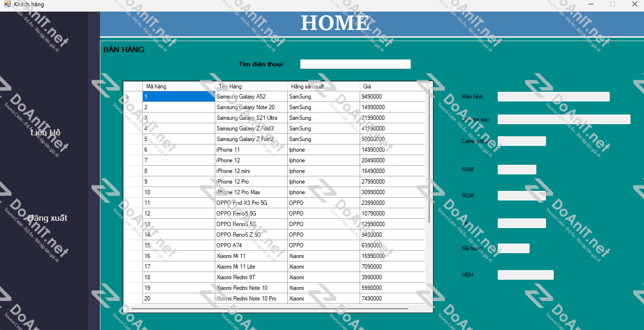Click the Đăng xuất sidebar button
Image resolution: width=644 pixels, height=330 pixels.
[x=47, y=218]
